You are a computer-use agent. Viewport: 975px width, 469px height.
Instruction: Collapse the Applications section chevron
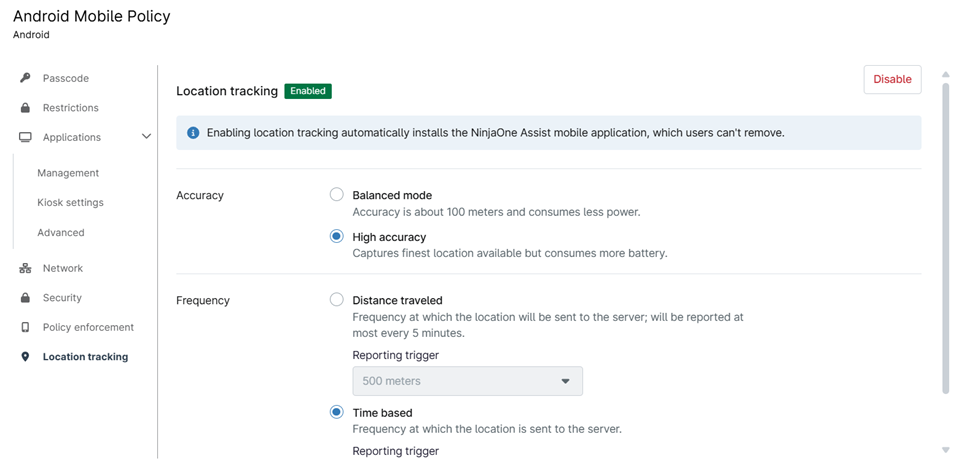146,137
